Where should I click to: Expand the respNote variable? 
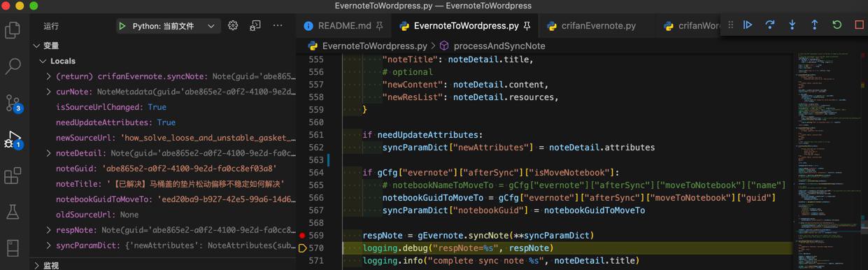pyautogui.click(x=49, y=230)
